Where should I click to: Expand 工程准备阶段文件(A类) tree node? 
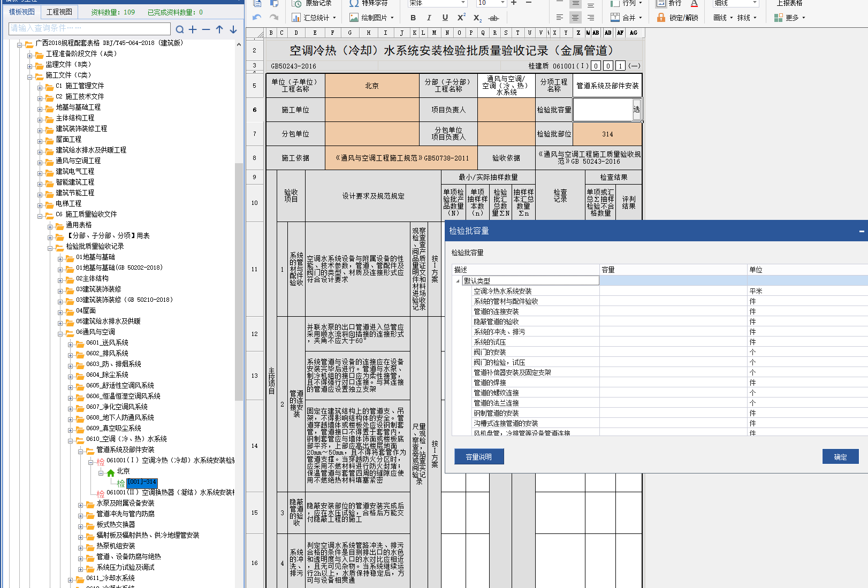tap(30, 56)
